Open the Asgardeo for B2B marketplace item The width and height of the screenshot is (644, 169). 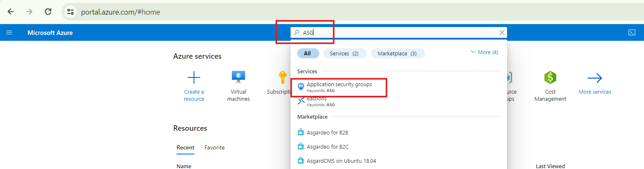point(323,133)
